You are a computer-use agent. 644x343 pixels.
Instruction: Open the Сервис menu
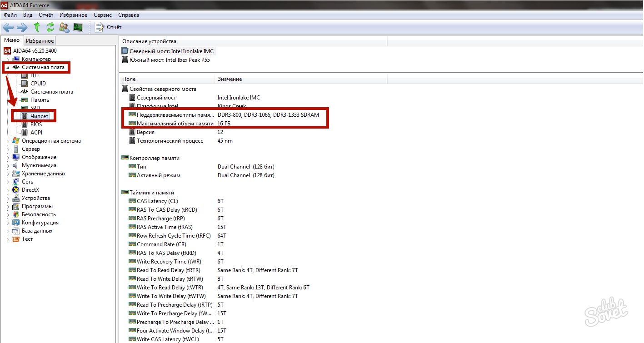click(x=103, y=15)
